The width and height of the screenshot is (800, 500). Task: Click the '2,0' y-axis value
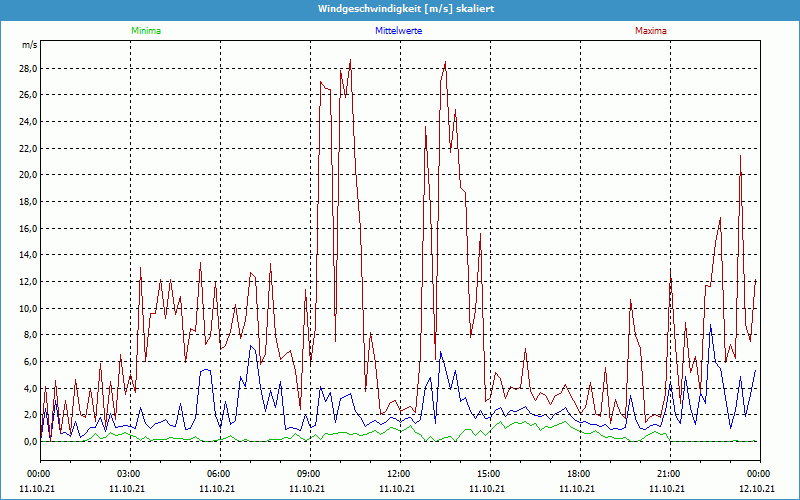31,415
